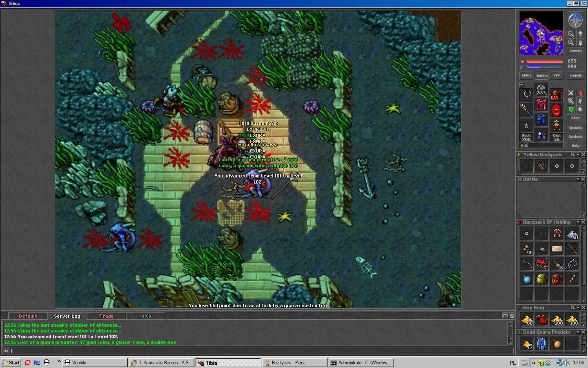Select the 90 mushrooms stack
Image resolution: width=588 pixels, height=368 pixels.
(527, 249)
